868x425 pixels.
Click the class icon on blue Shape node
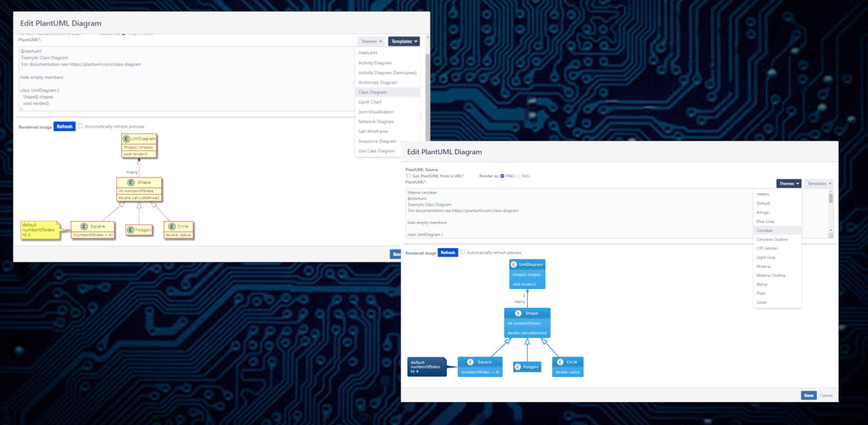(x=518, y=313)
